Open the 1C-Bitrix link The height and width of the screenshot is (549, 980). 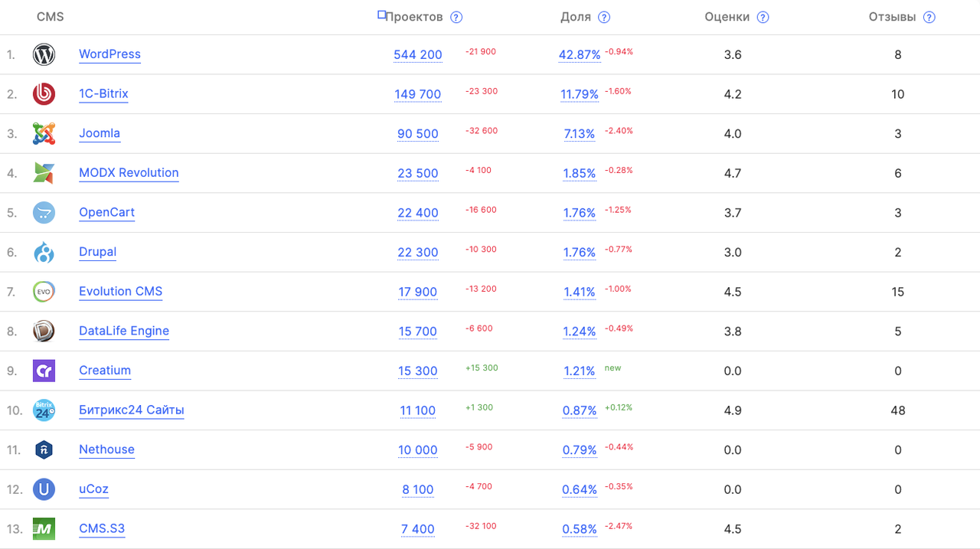[103, 94]
